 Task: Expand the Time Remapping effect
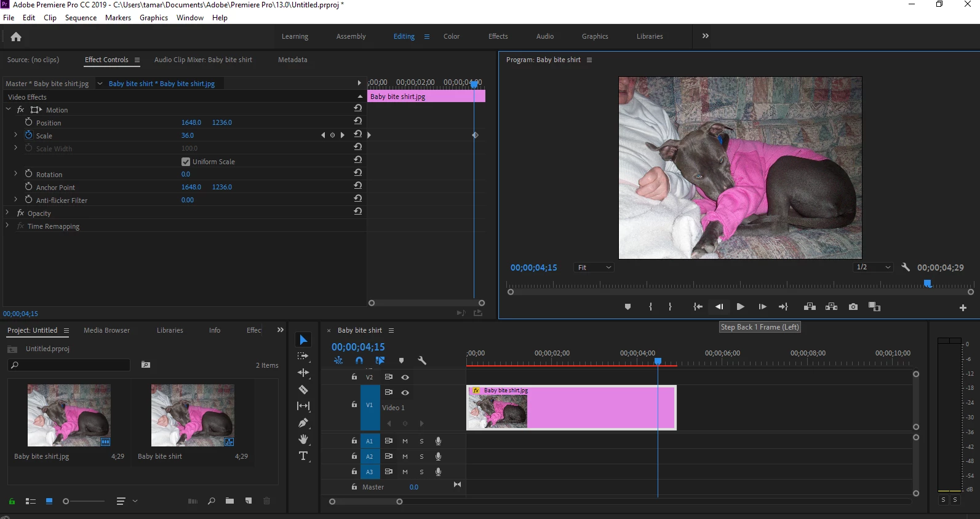(7, 225)
